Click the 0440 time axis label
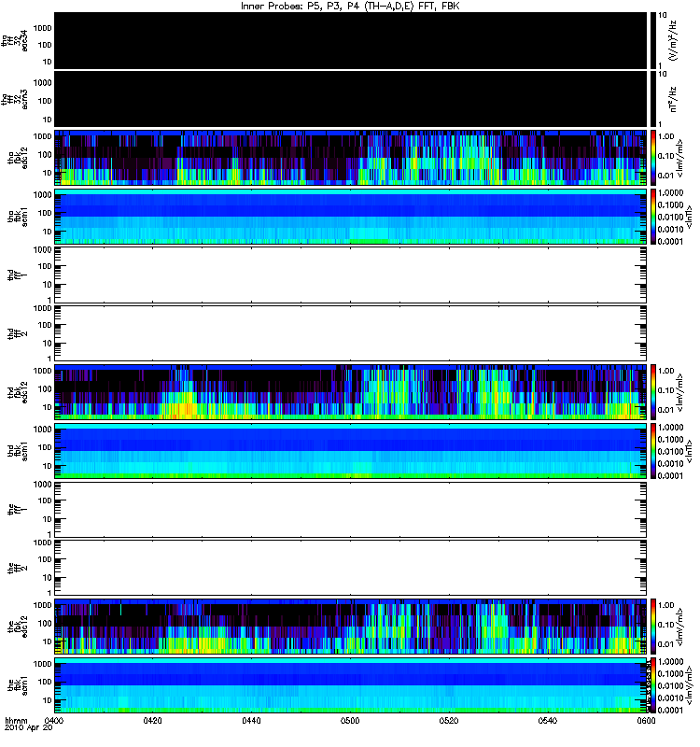 tap(251, 720)
